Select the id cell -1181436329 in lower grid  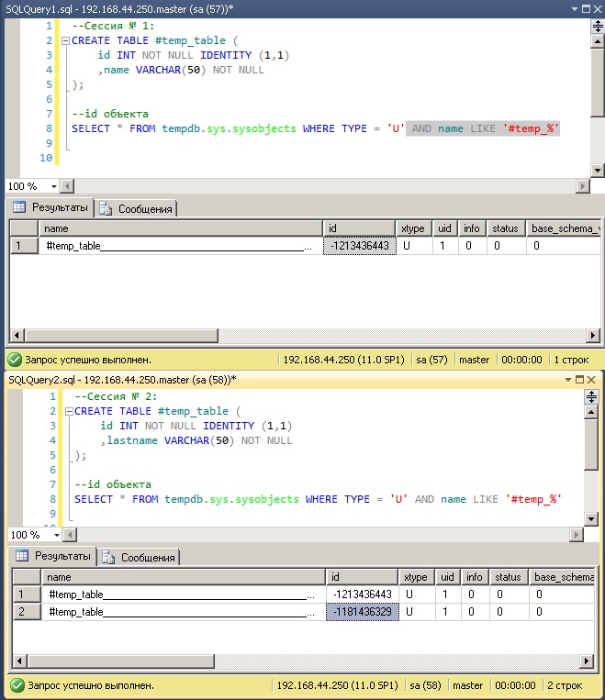click(x=362, y=612)
